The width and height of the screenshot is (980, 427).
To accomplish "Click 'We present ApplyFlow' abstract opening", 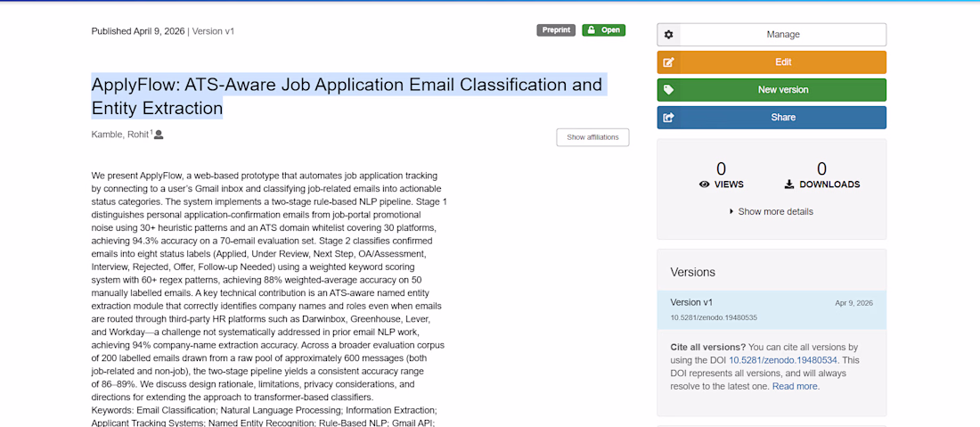I will pos(137,175).
